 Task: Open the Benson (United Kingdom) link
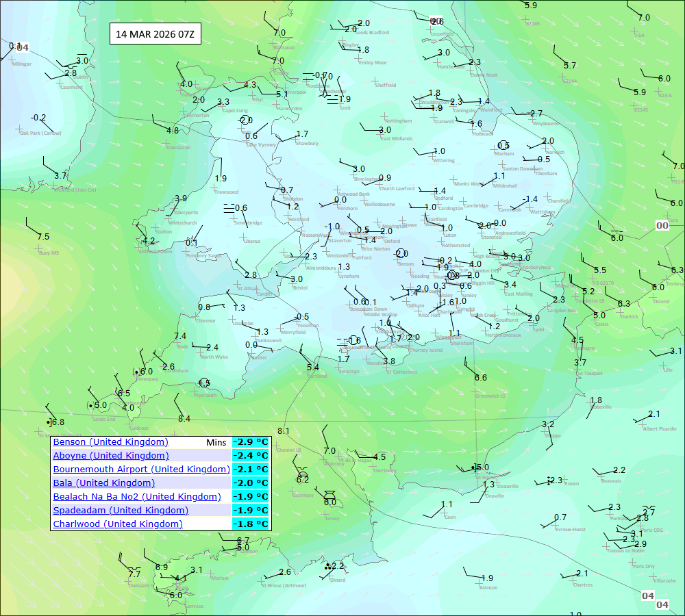pyautogui.click(x=110, y=441)
